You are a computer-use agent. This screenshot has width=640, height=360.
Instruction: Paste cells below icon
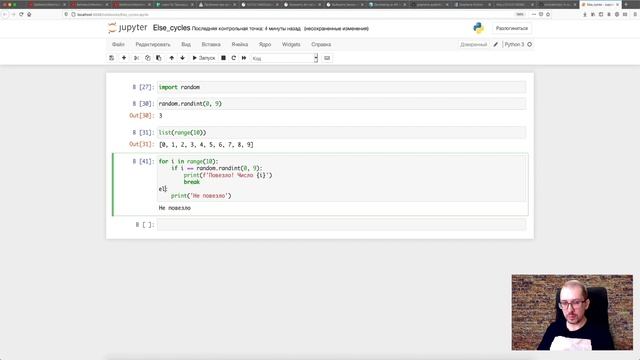[x=159, y=58]
